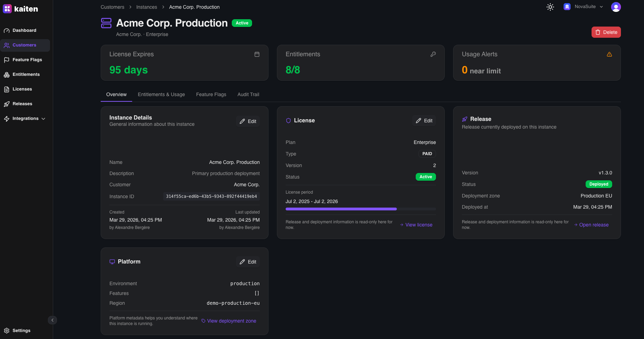Click the Instance ID value field
The height and width of the screenshot is (339, 644).
point(211,196)
